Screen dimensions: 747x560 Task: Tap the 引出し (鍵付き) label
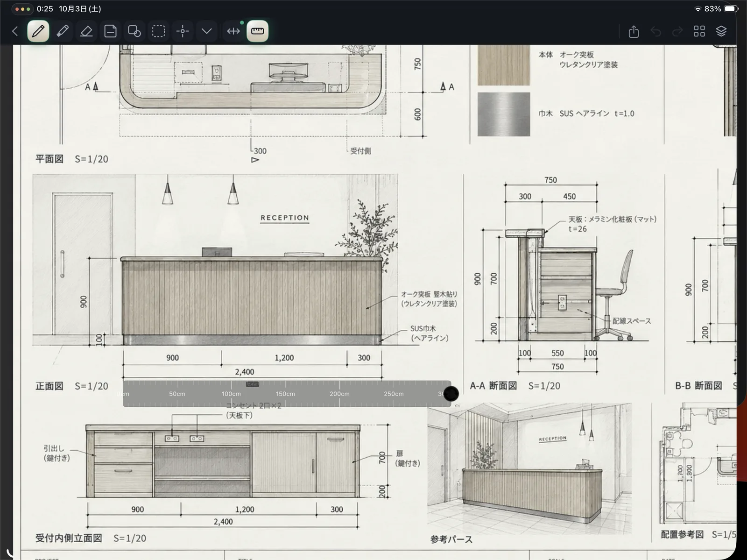[x=56, y=453]
